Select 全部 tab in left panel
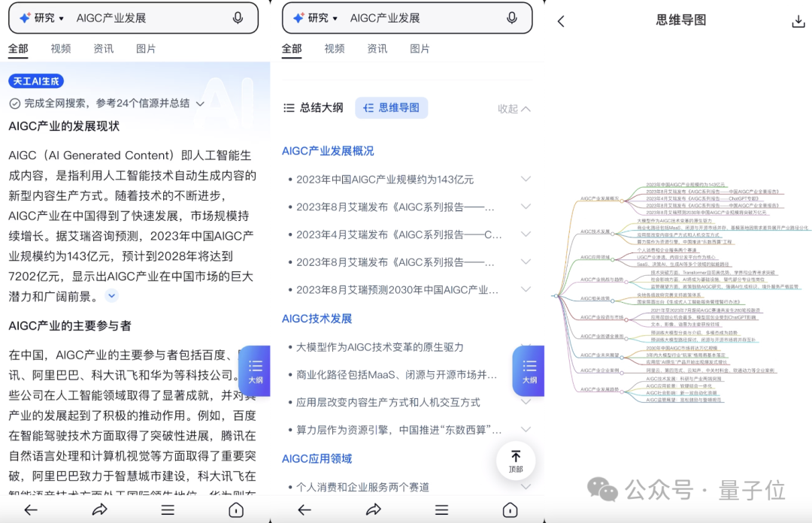The height and width of the screenshot is (523, 812). point(18,49)
